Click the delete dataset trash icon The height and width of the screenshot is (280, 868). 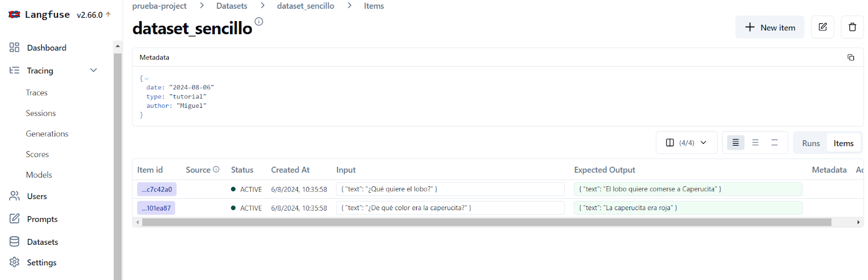click(x=852, y=27)
